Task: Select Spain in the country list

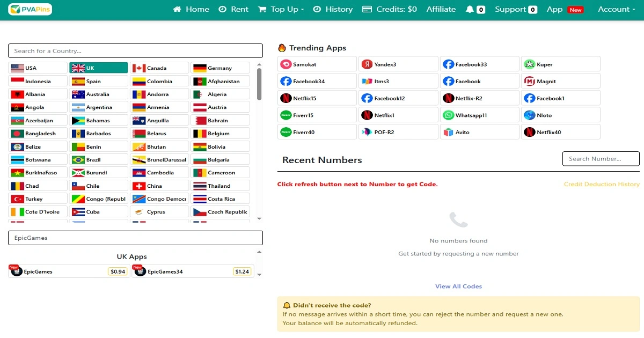Action: click(99, 81)
